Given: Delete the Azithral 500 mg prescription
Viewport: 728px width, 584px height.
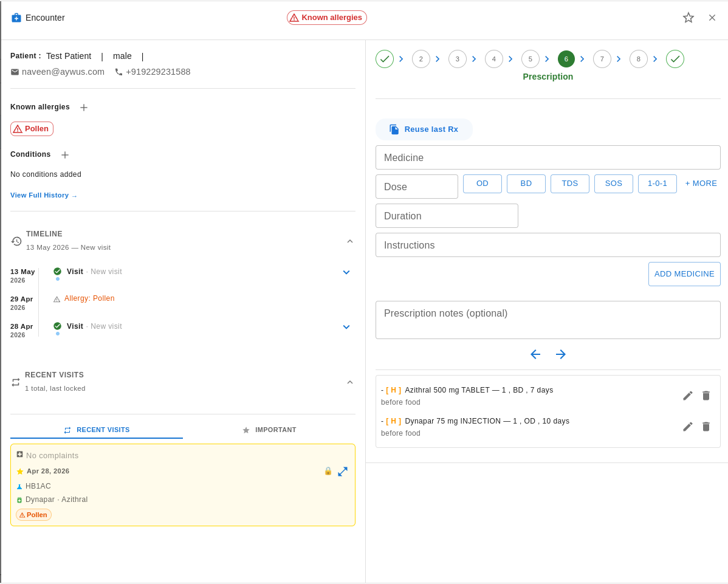Looking at the screenshot, I should [706, 396].
